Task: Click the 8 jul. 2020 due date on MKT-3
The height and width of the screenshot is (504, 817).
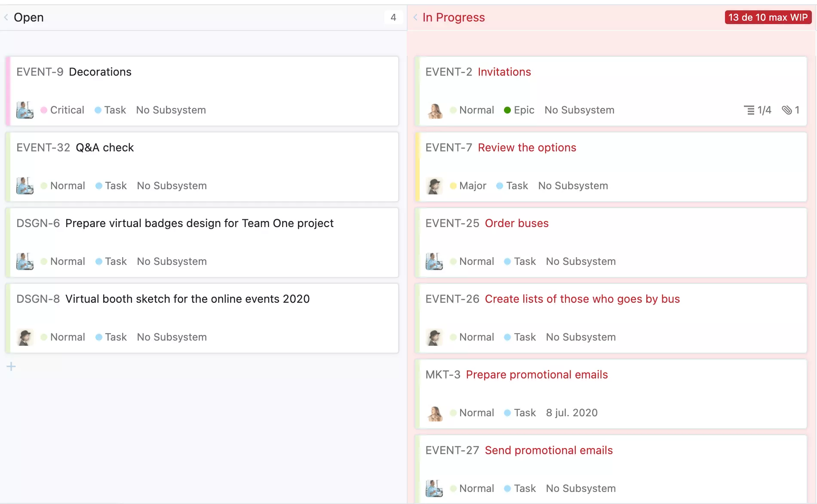Action: pyautogui.click(x=571, y=413)
